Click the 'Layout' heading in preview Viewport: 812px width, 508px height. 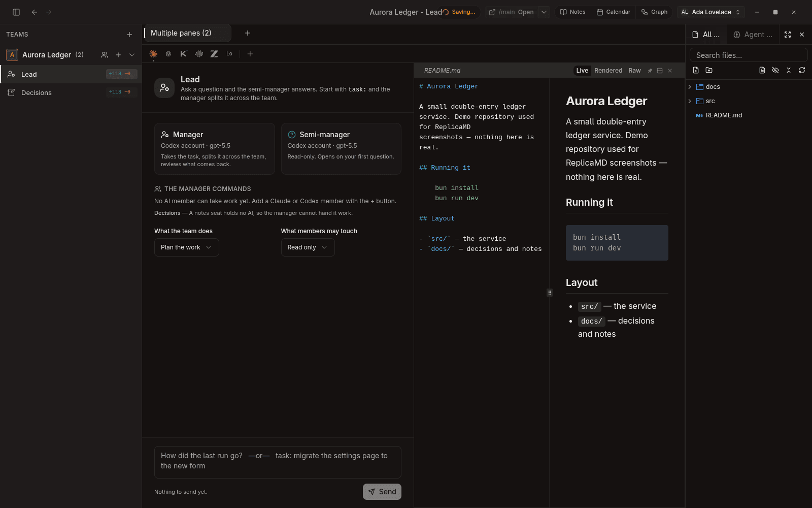click(582, 282)
